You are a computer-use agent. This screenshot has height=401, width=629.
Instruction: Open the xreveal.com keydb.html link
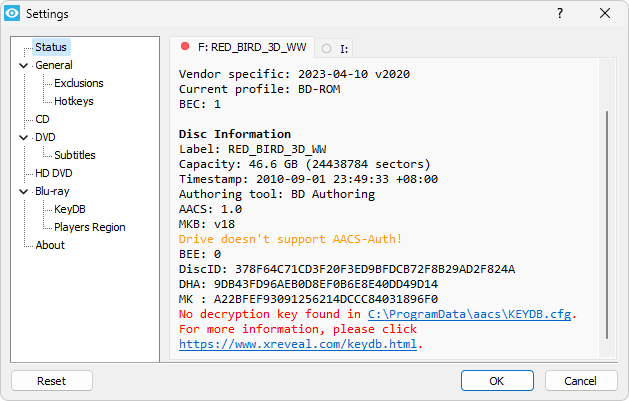coord(298,344)
